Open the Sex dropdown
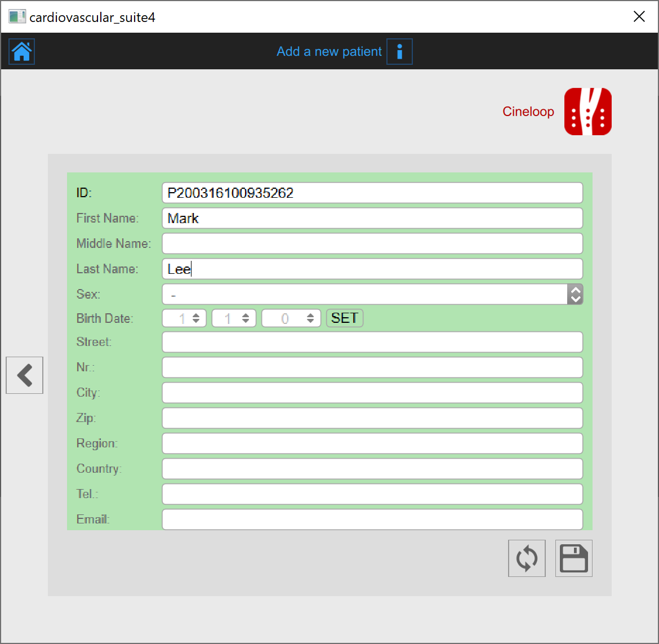The width and height of the screenshot is (659, 644). click(x=372, y=294)
